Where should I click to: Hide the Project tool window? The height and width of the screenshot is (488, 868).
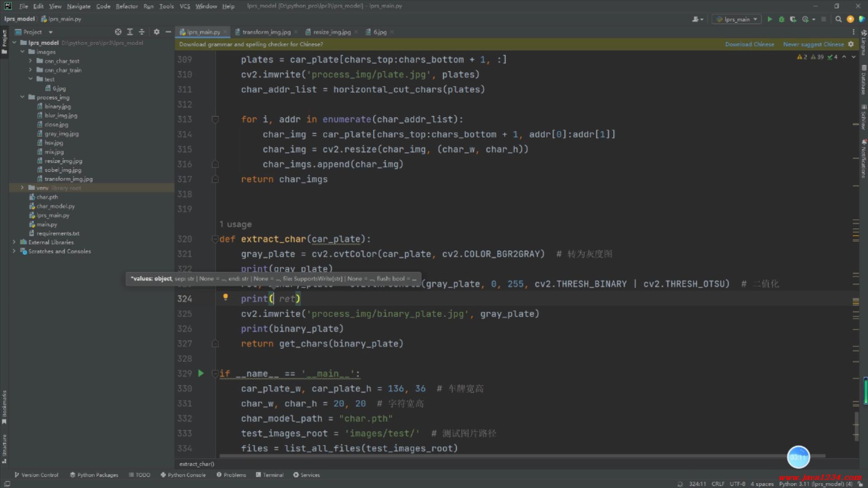coord(168,32)
